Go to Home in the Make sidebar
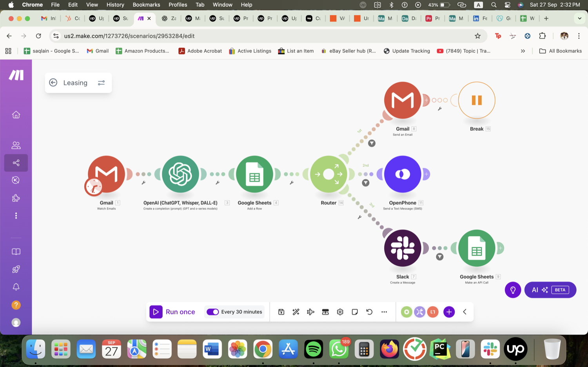 [x=16, y=115]
